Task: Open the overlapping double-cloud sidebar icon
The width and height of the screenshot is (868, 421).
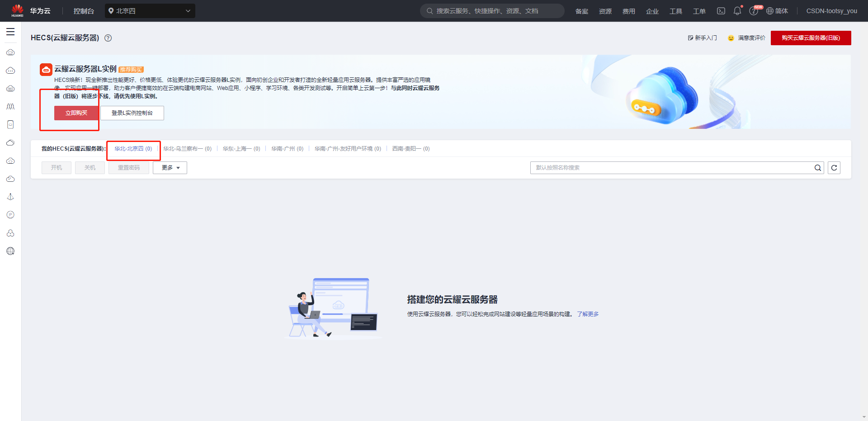Action: coord(10,143)
